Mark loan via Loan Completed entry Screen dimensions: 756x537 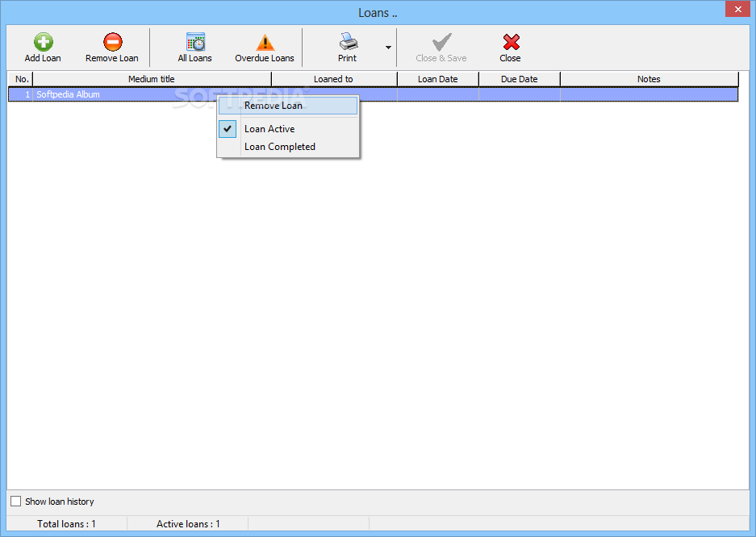pyautogui.click(x=288, y=147)
